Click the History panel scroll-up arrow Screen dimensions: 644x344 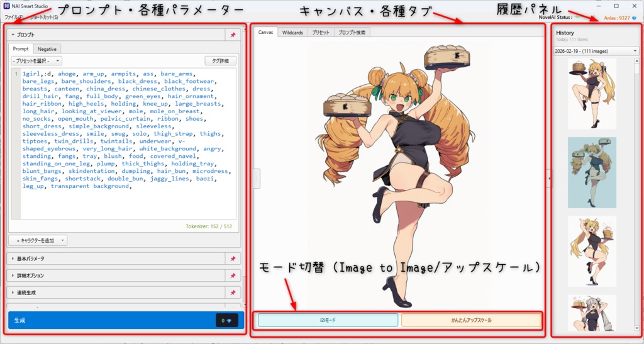(637, 61)
